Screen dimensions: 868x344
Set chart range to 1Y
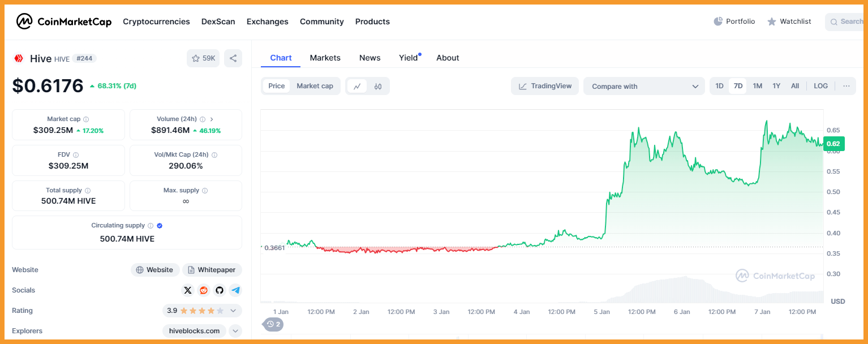(x=776, y=86)
